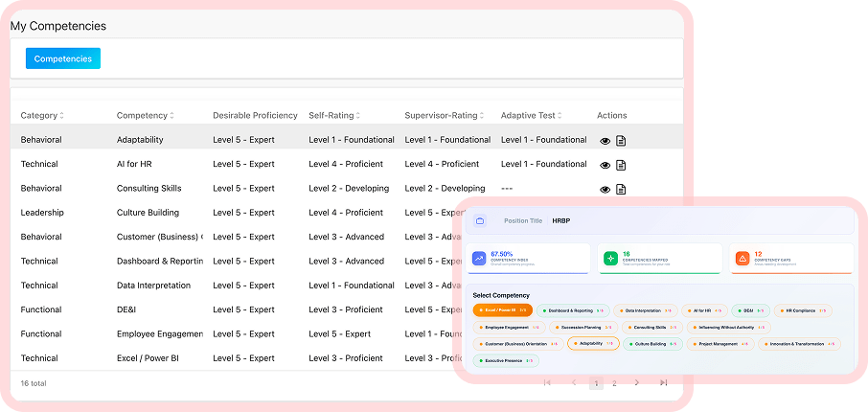Sort table by Self-Rating column arrows
This screenshot has height=412, width=868.
pyautogui.click(x=358, y=116)
